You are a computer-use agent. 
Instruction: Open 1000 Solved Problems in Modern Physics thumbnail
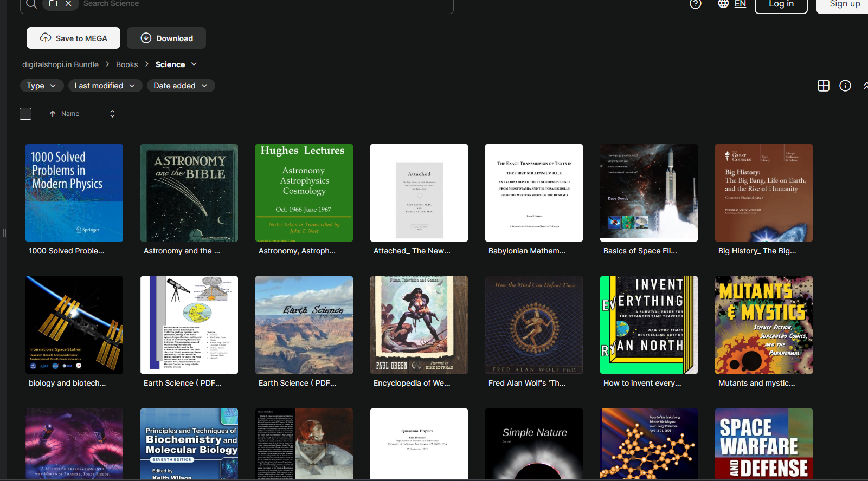pos(74,193)
